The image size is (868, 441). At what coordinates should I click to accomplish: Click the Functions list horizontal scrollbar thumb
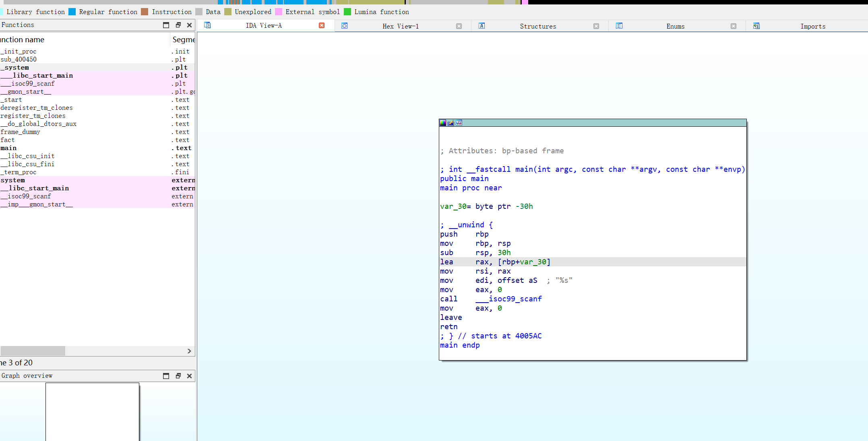pos(33,351)
